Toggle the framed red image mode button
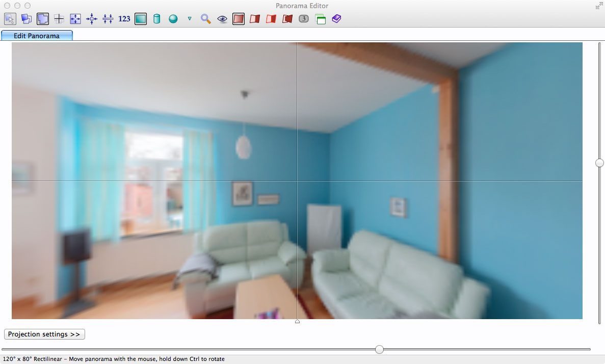This screenshot has width=605, height=364. point(239,19)
